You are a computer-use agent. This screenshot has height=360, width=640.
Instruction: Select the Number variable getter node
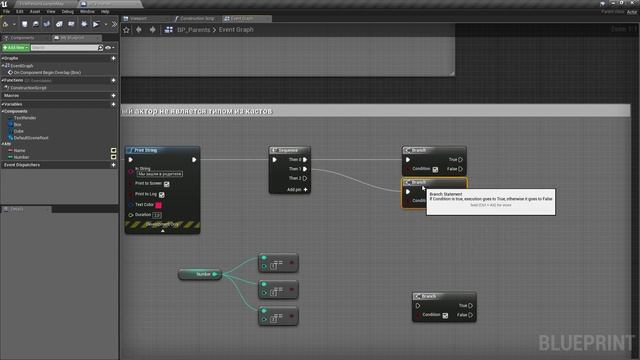(x=200, y=274)
